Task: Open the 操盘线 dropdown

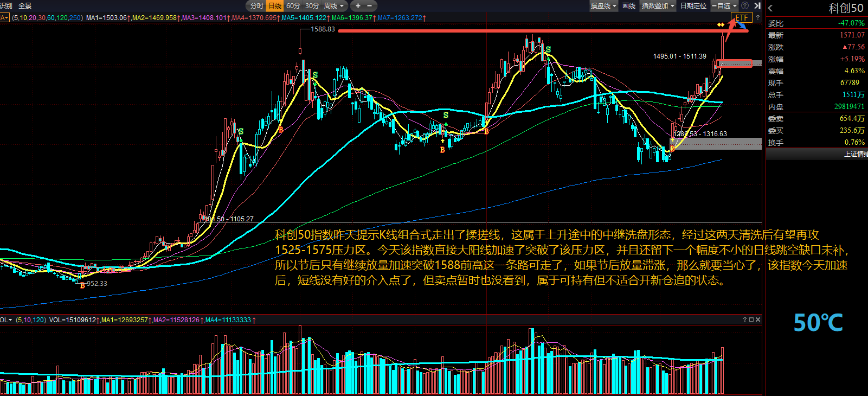Action: click(603, 6)
